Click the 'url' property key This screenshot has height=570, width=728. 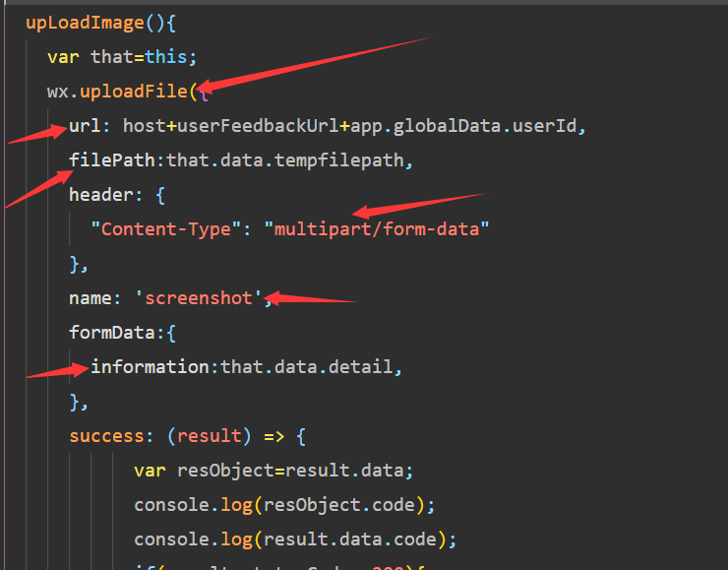coord(85,126)
